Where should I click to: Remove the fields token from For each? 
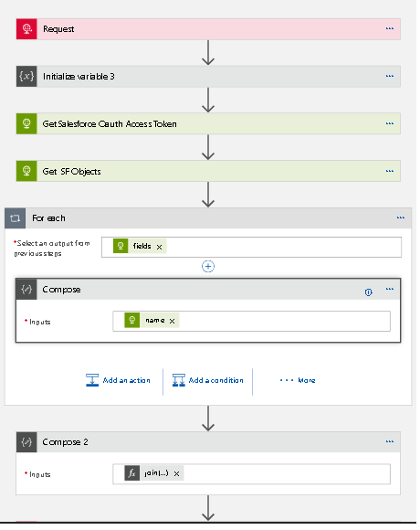point(160,247)
